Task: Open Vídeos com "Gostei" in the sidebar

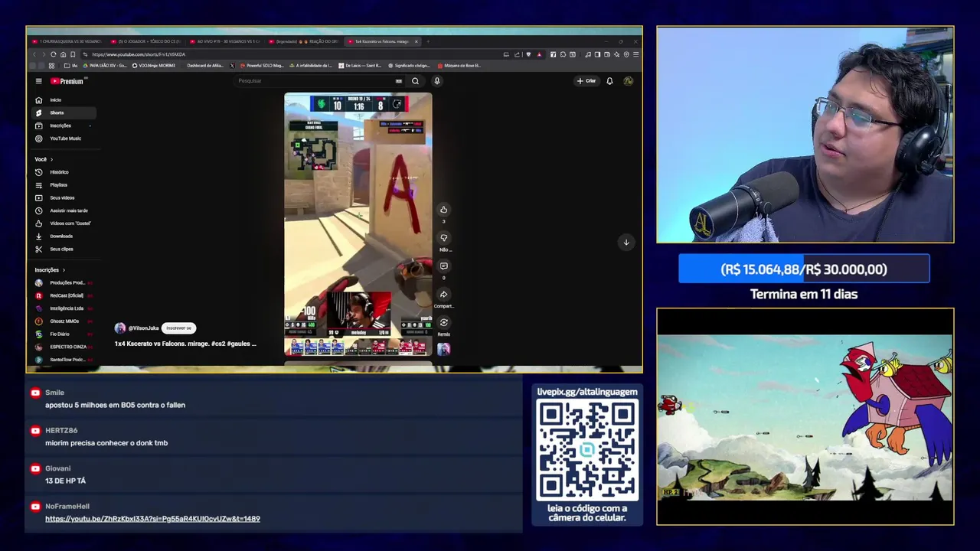Action: click(64, 223)
